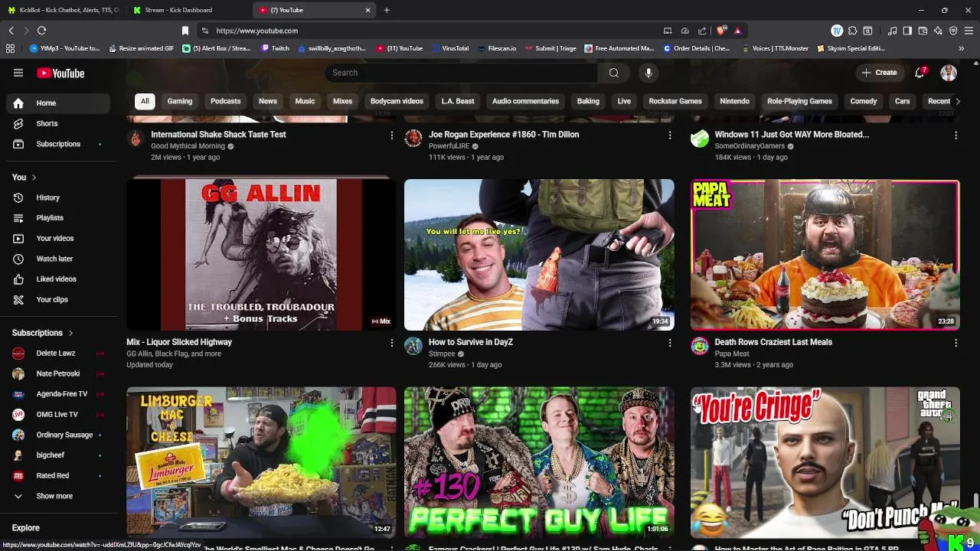Open options for How to Survive in DayZ
Viewport: 980px width, 551px height.
pyautogui.click(x=670, y=343)
